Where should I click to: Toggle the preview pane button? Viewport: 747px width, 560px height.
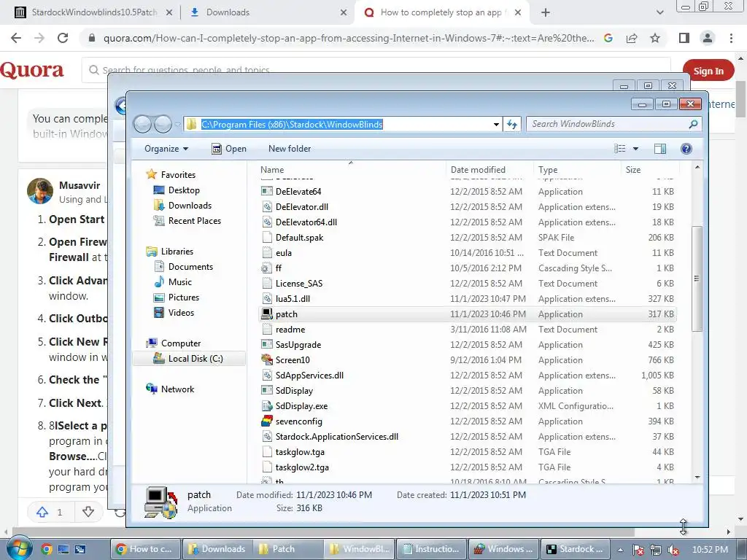pos(659,149)
